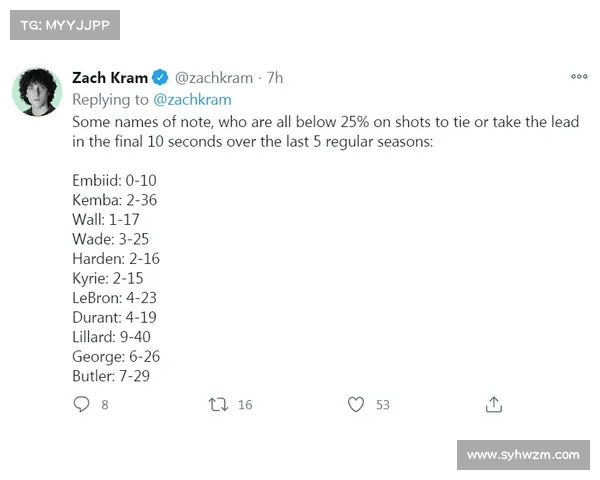
Task: Click the blue @zachkram mention after Replying to
Action: tap(192, 99)
